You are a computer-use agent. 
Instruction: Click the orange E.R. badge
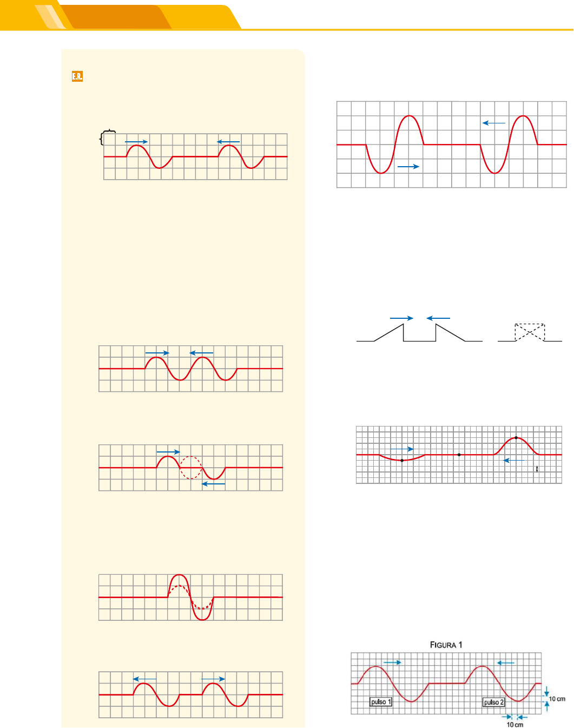pyautogui.click(x=77, y=76)
